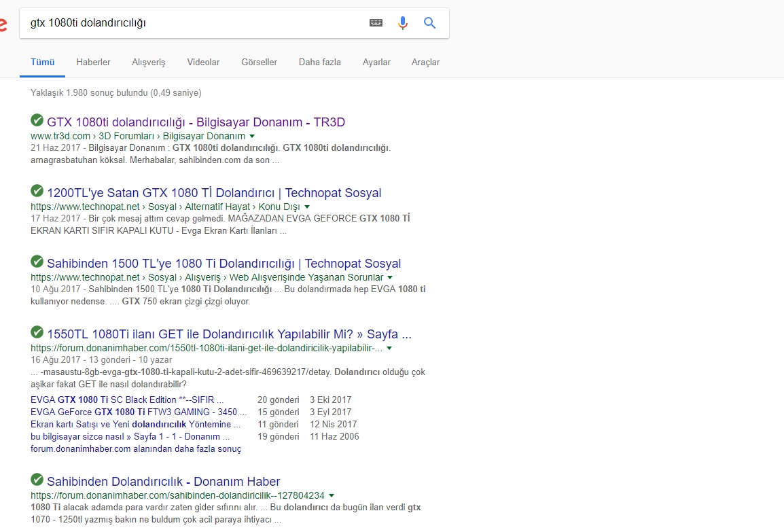Show more results from forum.donanimhaber.com
Viewport: 784px width, 532px height.
coord(136,449)
